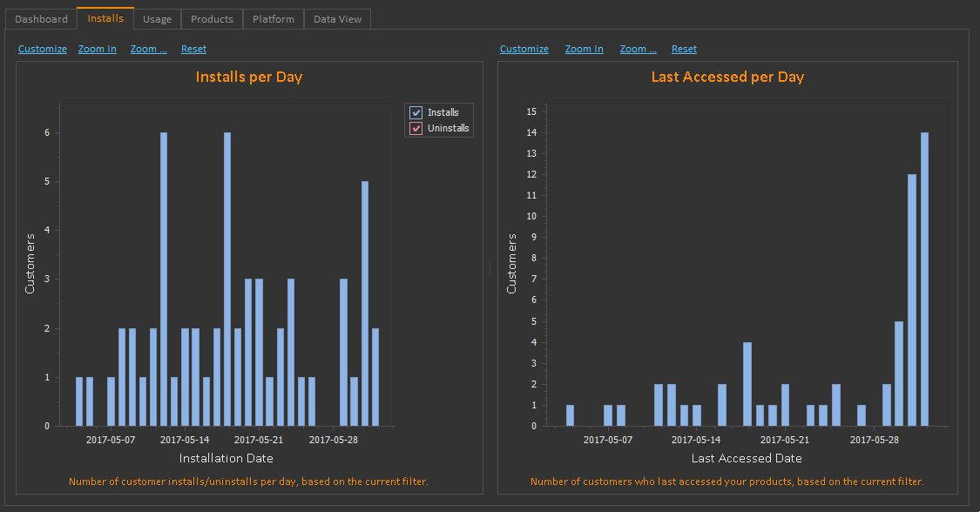Click Customize above Last Accessed per Day chart
The image size is (980, 512).
524,49
